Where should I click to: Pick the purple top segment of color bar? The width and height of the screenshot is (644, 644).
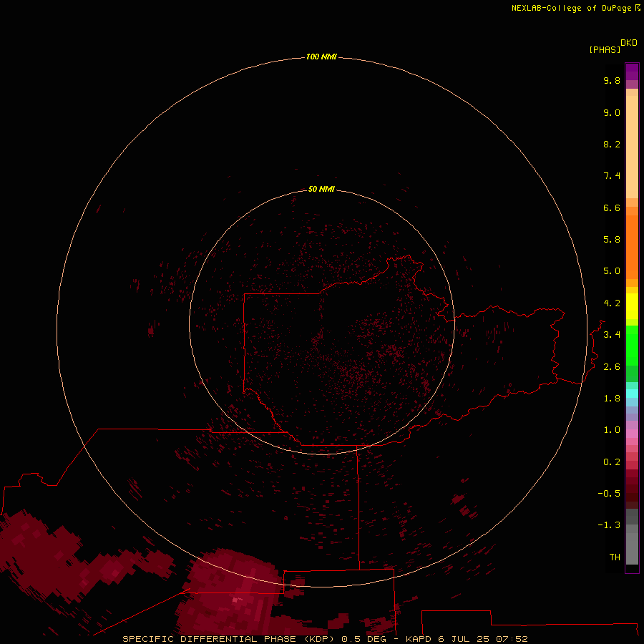(x=632, y=72)
